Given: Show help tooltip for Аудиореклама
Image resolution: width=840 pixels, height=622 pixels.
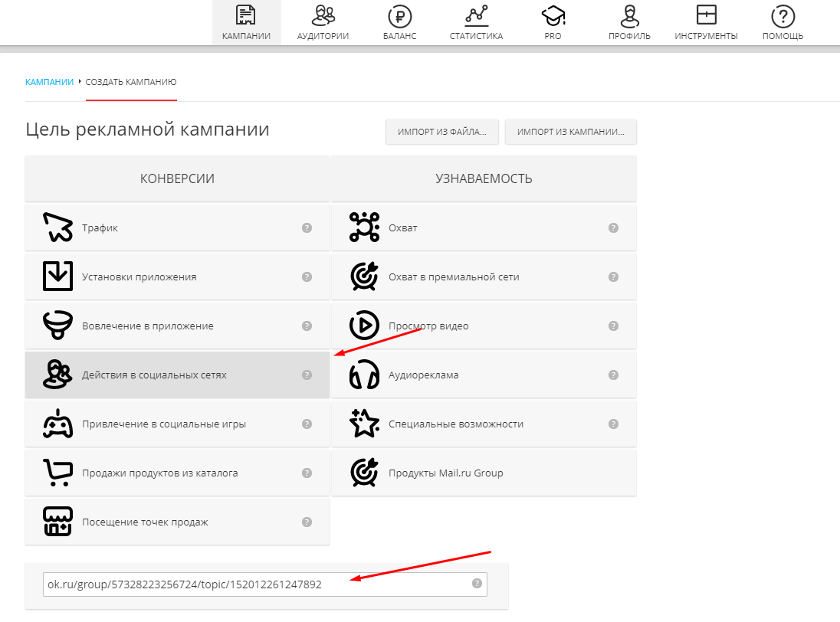Looking at the screenshot, I should pyautogui.click(x=613, y=375).
